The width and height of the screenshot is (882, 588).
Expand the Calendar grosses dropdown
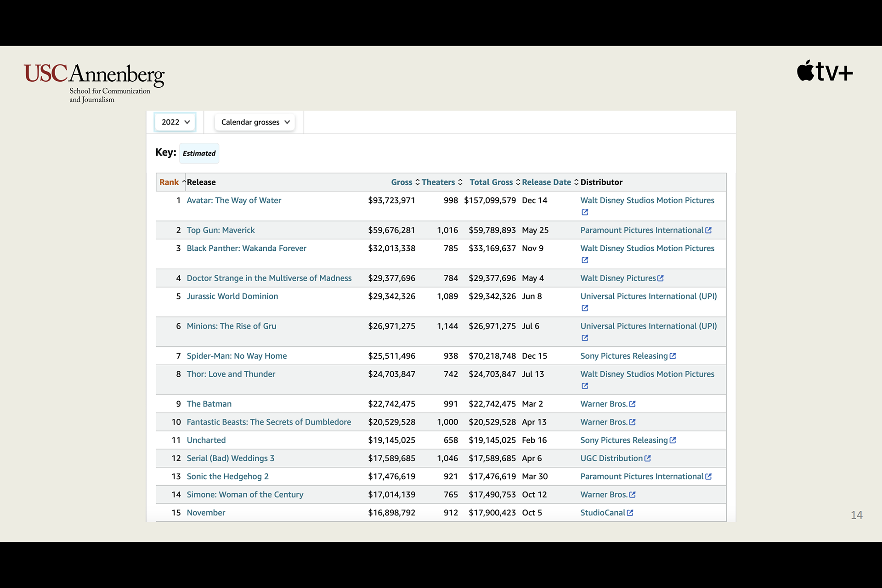[255, 122]
